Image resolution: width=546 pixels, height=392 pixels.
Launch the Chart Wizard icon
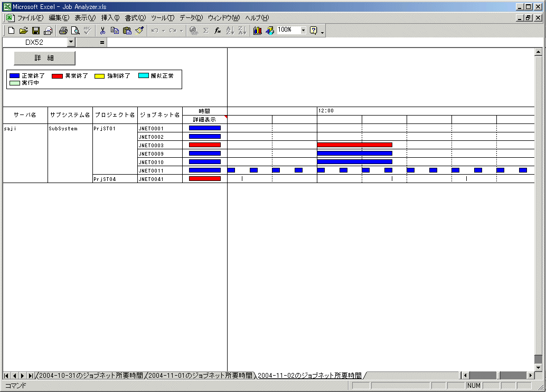click(x=257, y=31)
